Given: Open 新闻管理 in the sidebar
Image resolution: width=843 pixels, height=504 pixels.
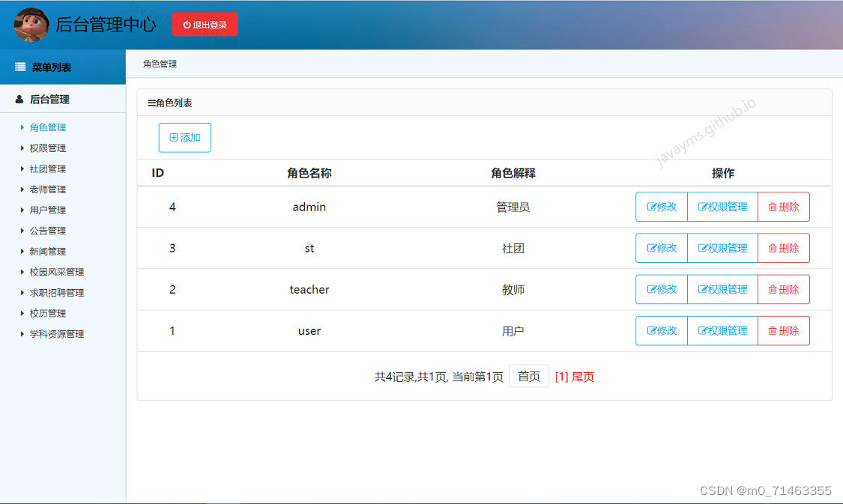Looking at the screenshot, I should (x=48, y=252).
